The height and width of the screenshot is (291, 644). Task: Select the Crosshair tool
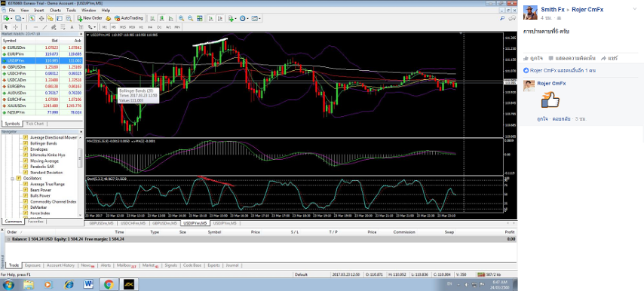pyautogui.click(x=16, y=27)
